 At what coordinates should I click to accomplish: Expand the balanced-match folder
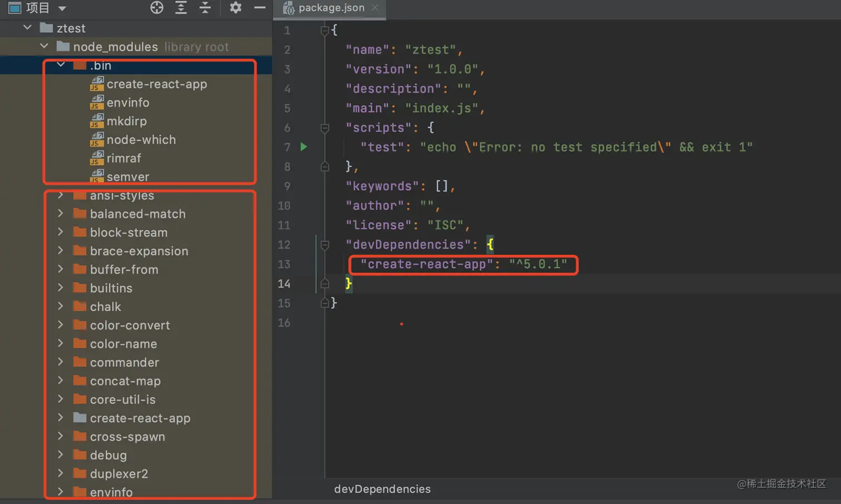click(61, 213)
